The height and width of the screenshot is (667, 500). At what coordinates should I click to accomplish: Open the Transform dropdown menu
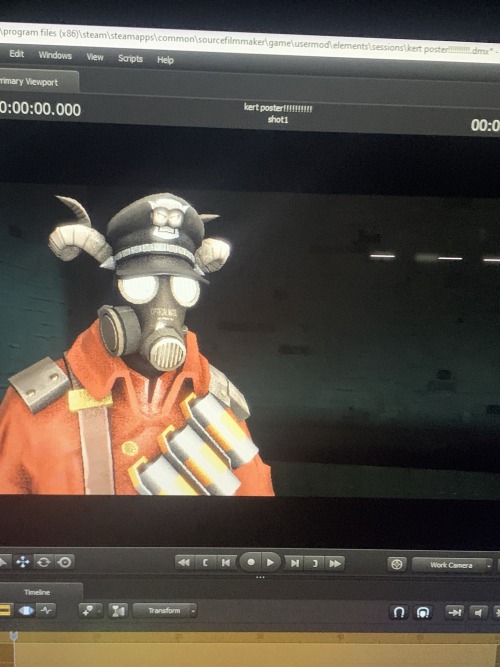click(165, 611)
